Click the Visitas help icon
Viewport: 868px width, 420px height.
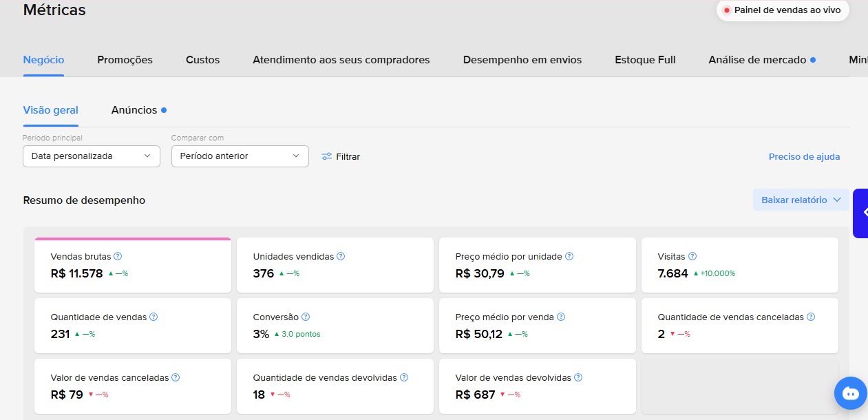[692, 256]
